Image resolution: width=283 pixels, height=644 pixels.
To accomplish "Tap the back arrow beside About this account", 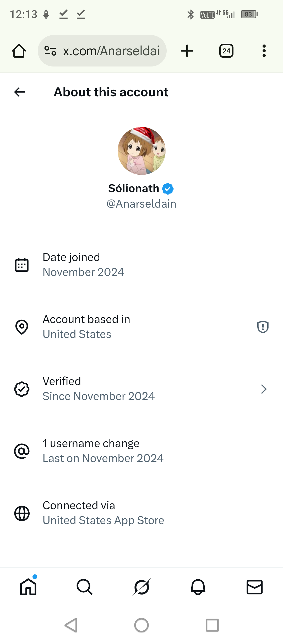I will (20, 92).
